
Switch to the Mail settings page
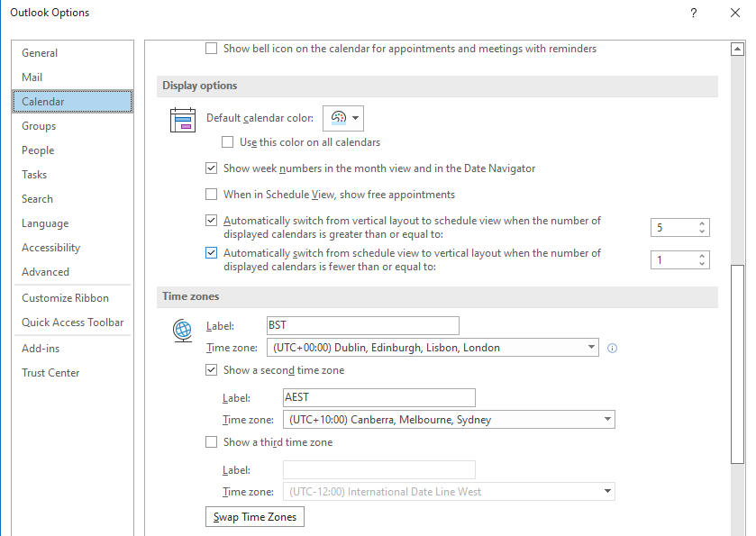31,77
